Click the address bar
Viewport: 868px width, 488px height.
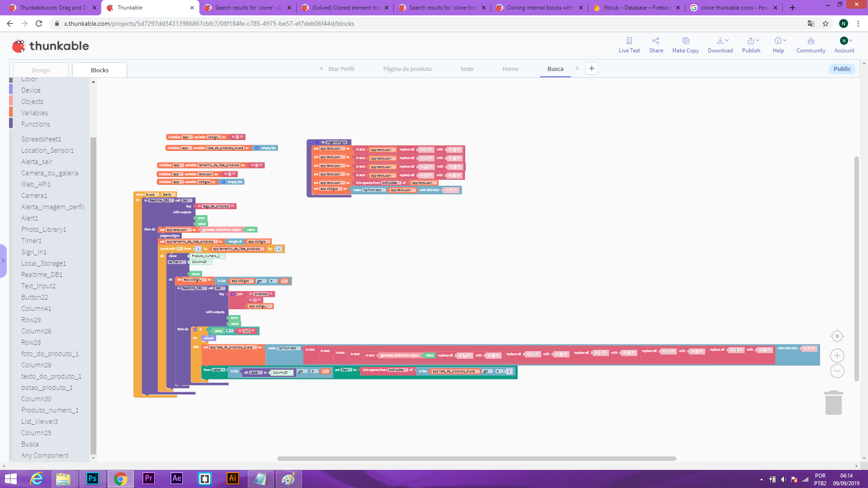pyautogui.click(x=427, y=23)
